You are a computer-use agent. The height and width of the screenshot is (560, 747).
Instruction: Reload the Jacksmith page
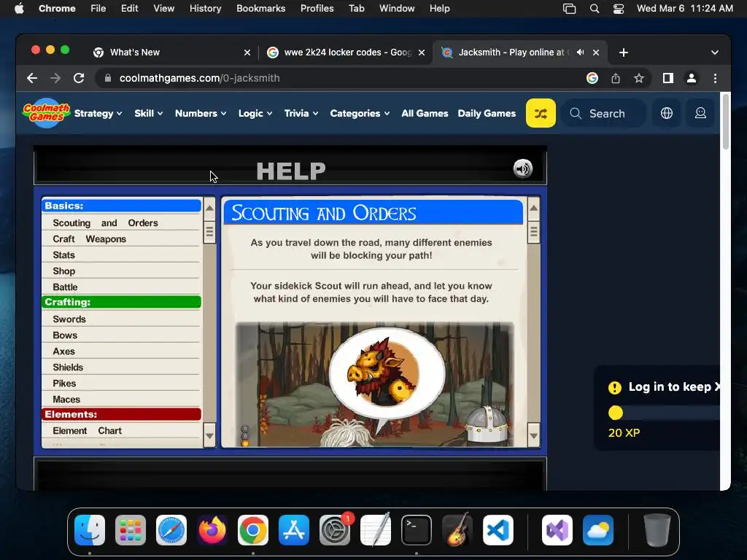[79, 78]
